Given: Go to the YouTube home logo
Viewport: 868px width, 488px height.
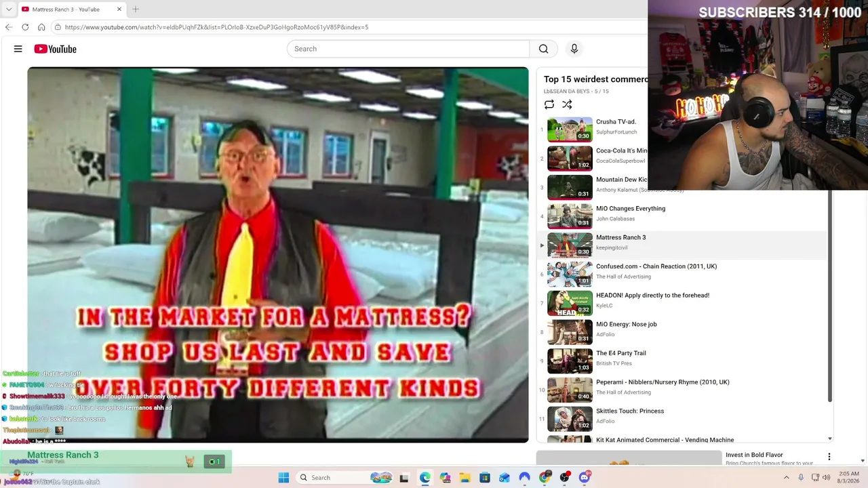Looking at the screenshot, I should 55,49.
